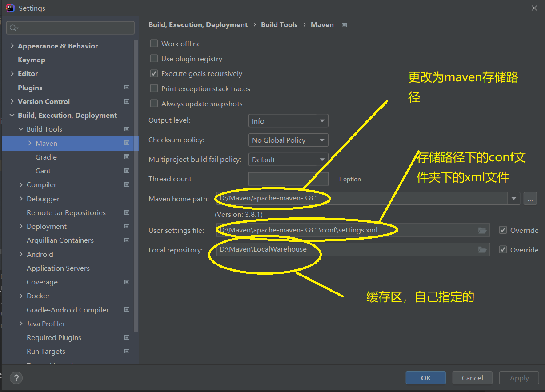Enable Work offline checkbox
Image resolution: width=545 pixels, height=392 pixels.
(x=154, y=44)
